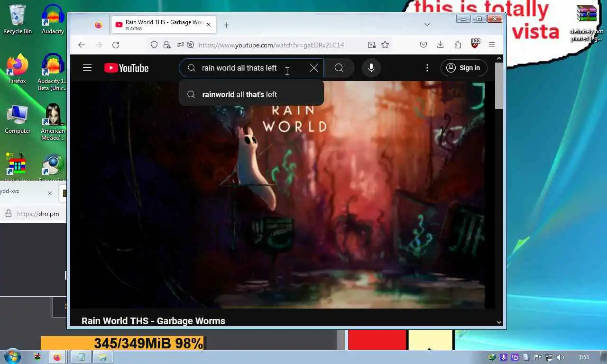
Task: Click the microphone tray icon
Action: click(x=504, y=357)
